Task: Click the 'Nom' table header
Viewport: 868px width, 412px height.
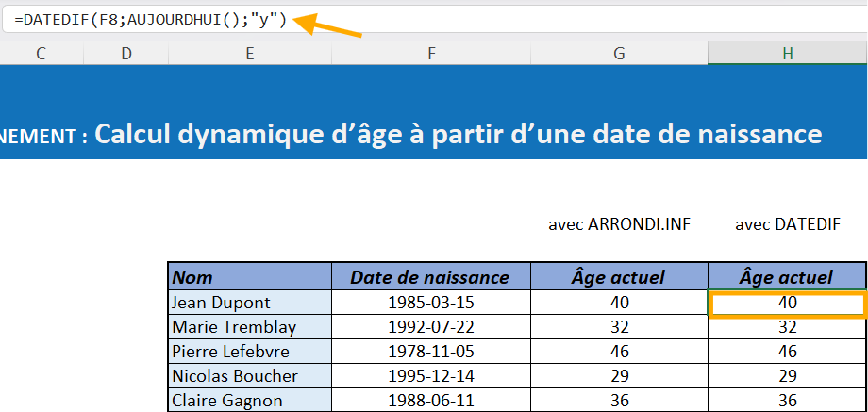Action: (x=250, y=276)
